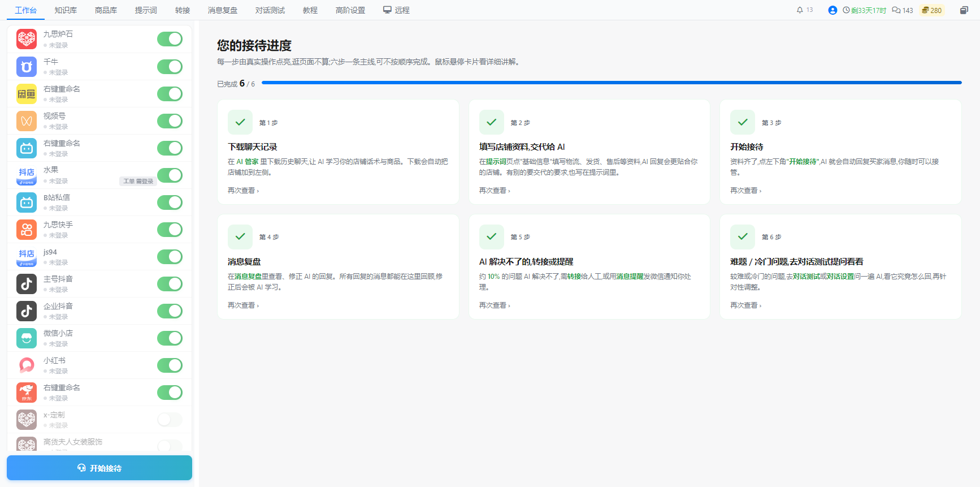This screenshot has height=487, width=980.
Task: Click the 开始接待 button
Action: tap(99, 468)
